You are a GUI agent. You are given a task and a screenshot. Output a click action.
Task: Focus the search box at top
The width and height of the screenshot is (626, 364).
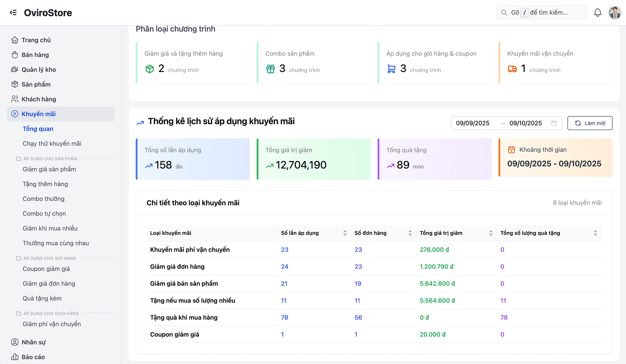(x=548, y=12)
